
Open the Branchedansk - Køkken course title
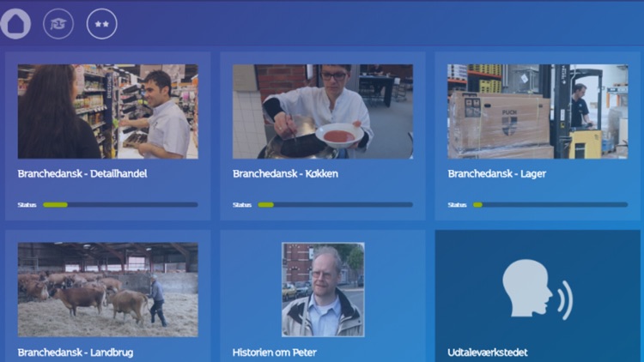click(285, 173)
